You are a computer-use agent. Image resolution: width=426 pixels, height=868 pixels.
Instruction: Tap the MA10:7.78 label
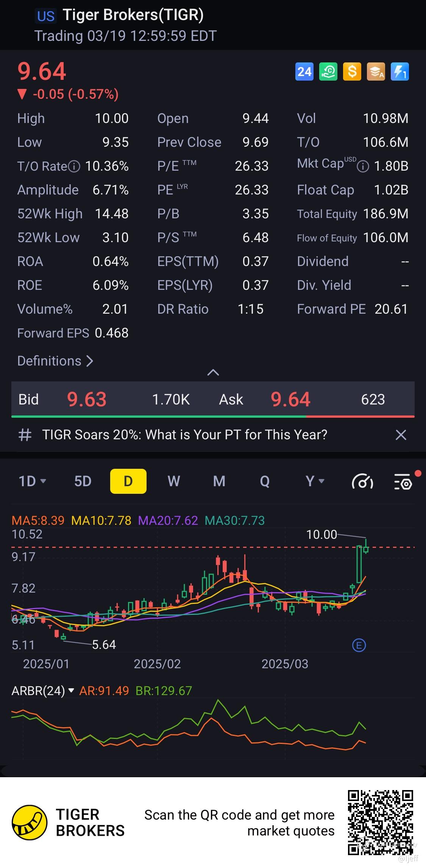pos(101,521)
